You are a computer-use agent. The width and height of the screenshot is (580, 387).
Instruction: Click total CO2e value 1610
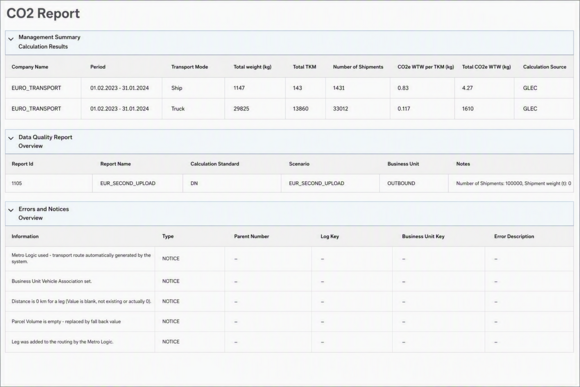[x=468, y=109]
